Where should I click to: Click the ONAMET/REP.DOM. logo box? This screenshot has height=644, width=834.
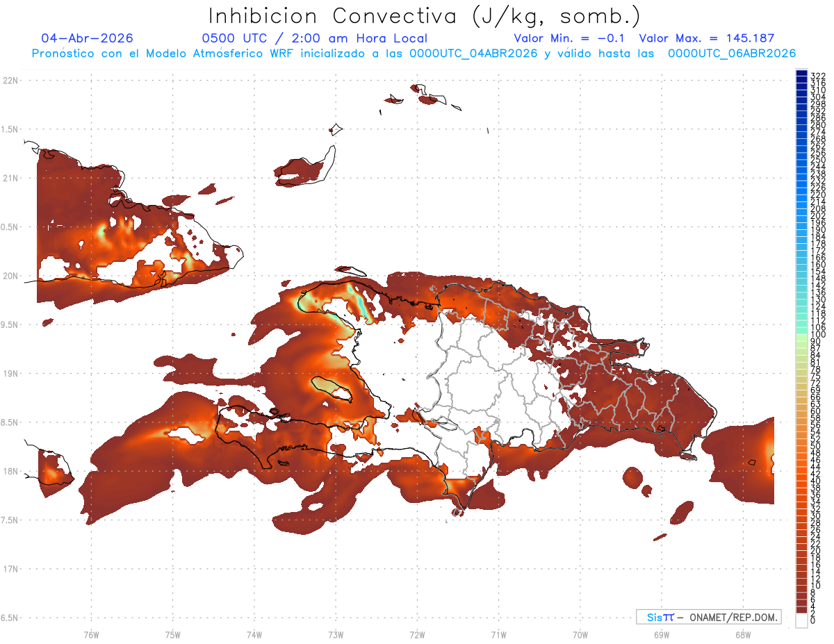point(708,617)
